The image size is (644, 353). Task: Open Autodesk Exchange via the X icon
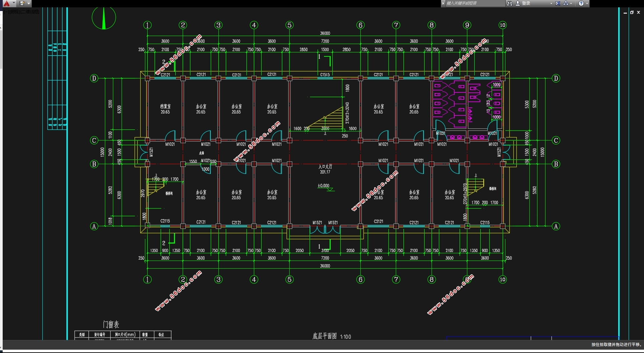(x=558, y=3)
